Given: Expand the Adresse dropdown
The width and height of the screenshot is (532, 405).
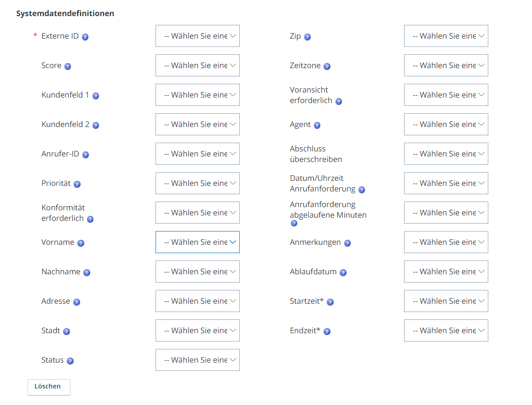Looking at the screenshot, I should [x=197, y=301].
